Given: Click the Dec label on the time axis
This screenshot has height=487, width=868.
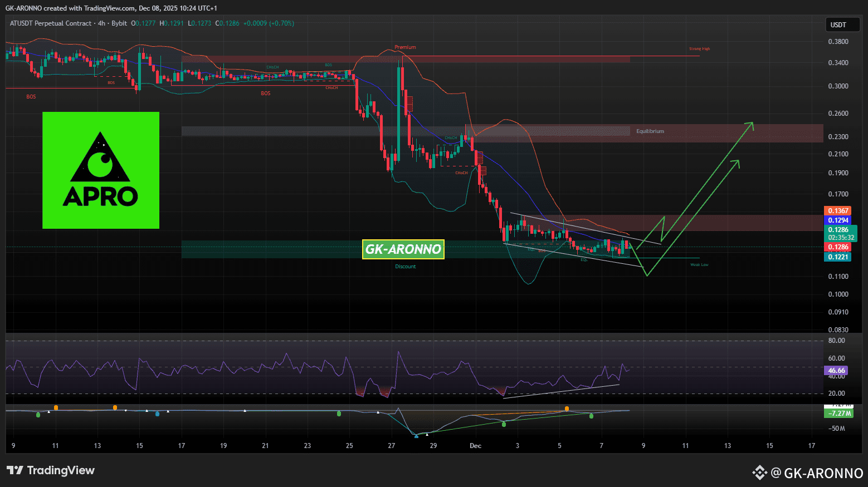Looking at the screenshot, I should [475, 445].
